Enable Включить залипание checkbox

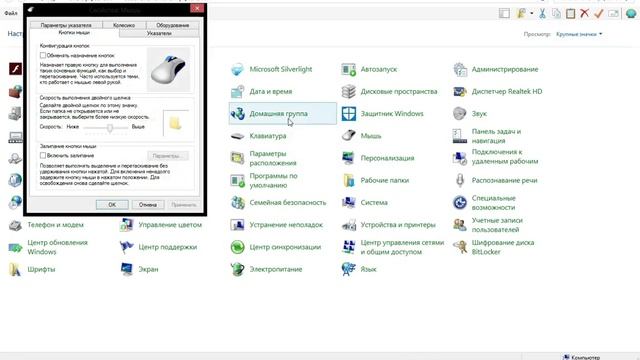pos(43,156)
